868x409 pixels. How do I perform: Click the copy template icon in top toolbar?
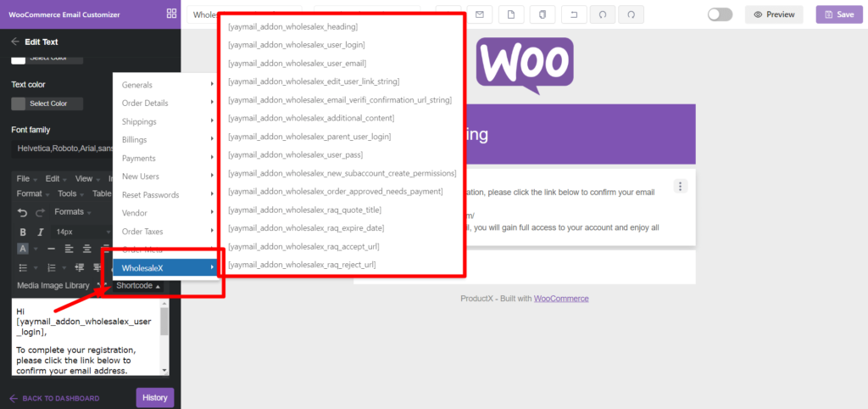[x=542, y=14]
